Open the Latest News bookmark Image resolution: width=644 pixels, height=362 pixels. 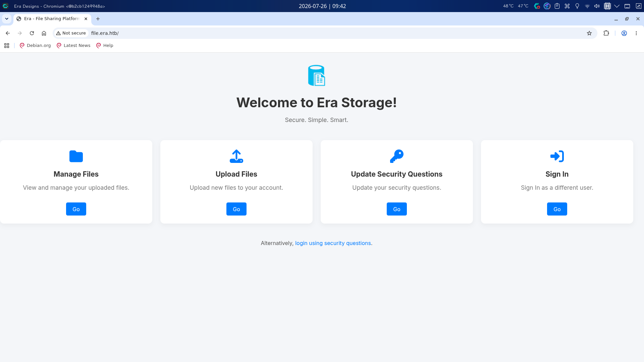click(73, 46)
